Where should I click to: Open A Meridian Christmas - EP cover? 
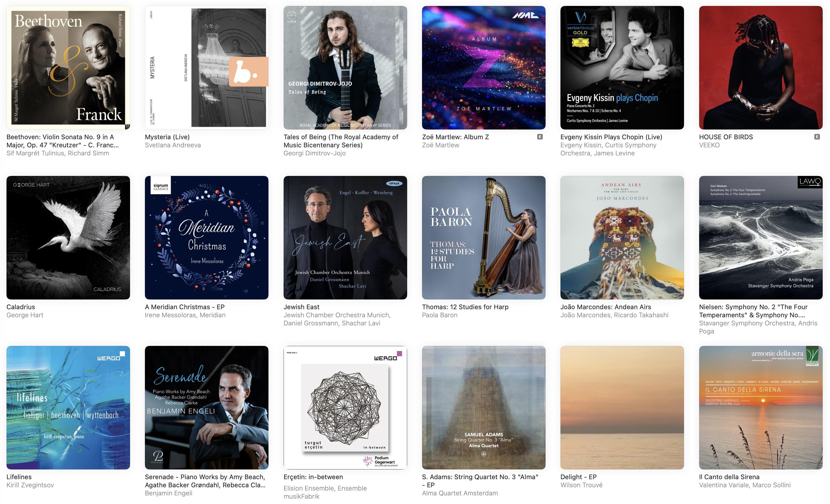(x=206, y=237)
